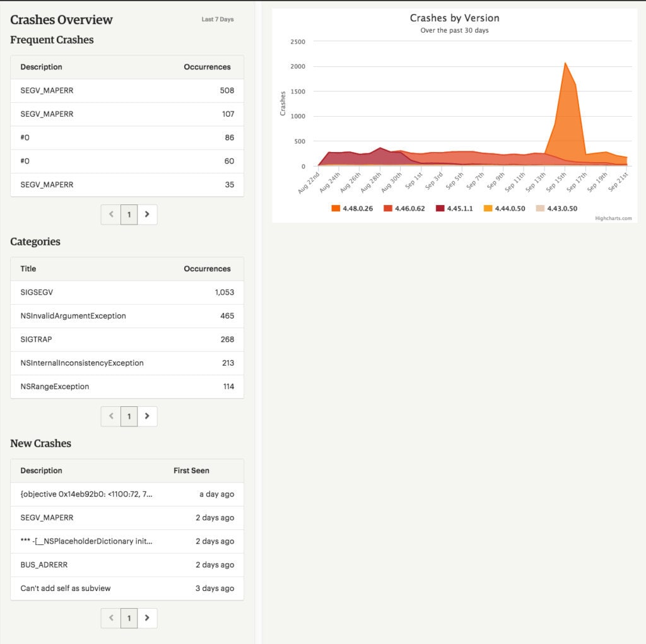Screen dimensions: 646x644
Task: Toggle the 4.48.0.26 legend series
Action: click(352, 209)
